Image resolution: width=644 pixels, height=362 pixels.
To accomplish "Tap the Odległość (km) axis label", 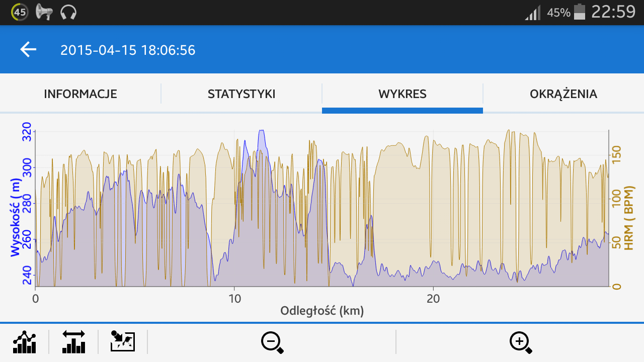I will (322, 311).
